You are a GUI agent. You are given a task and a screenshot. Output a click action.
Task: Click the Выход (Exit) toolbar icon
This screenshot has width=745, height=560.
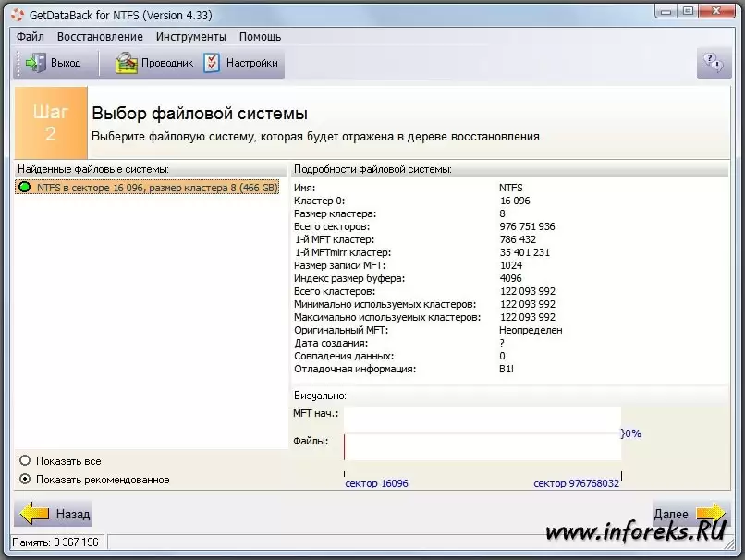click(x=35, y=63)
